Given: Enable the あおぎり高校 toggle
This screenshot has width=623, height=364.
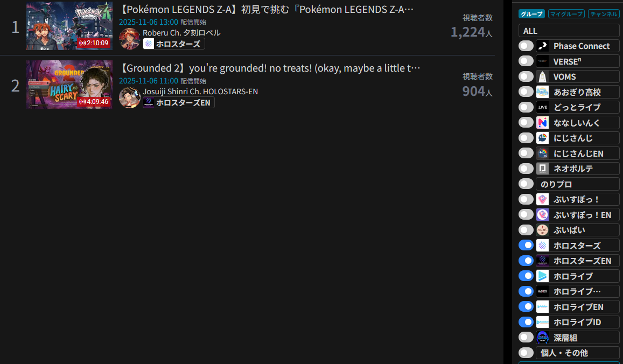Looking at the screenshot, I should 526,92.
